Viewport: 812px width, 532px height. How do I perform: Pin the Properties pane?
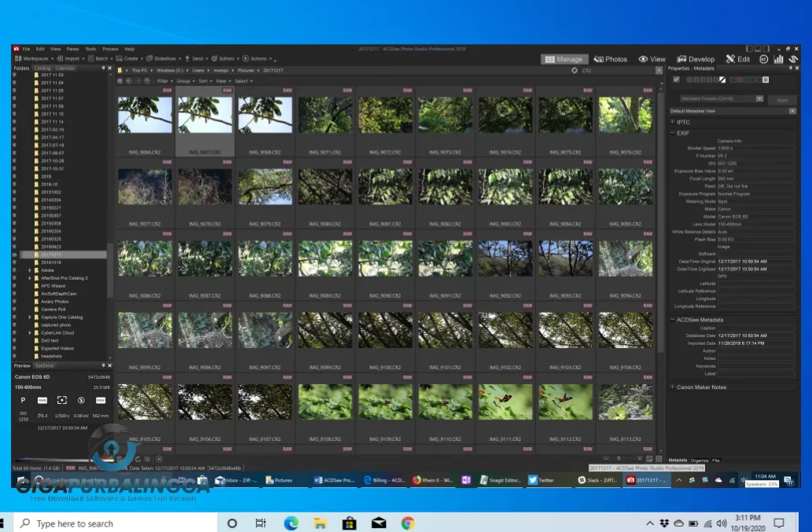tap(790, 68)
